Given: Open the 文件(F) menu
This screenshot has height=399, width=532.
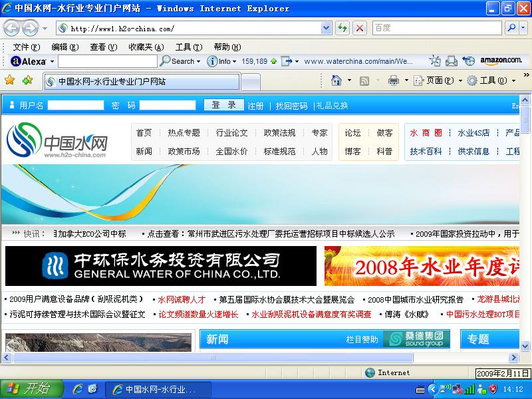Looking at the screenshot, I should (27, 47).
